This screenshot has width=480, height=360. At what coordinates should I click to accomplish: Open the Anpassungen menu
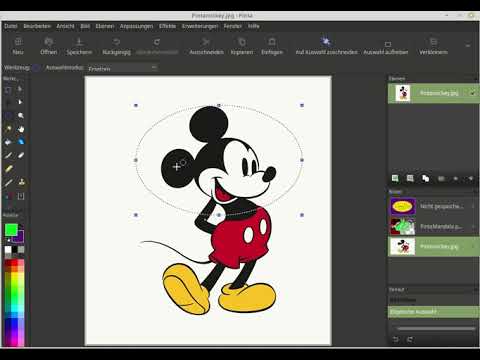click(x=136, y=26)
